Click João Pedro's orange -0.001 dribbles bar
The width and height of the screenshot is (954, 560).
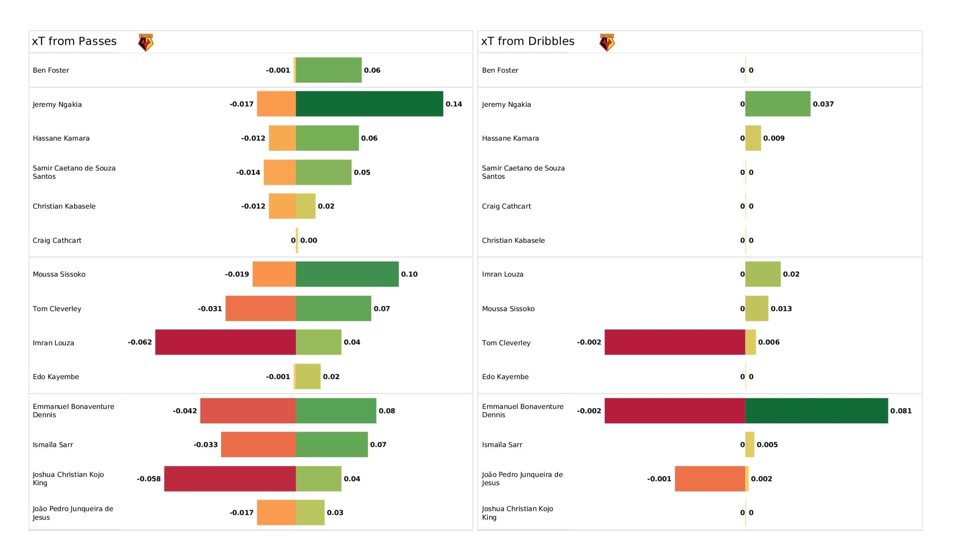click(710, 479)
